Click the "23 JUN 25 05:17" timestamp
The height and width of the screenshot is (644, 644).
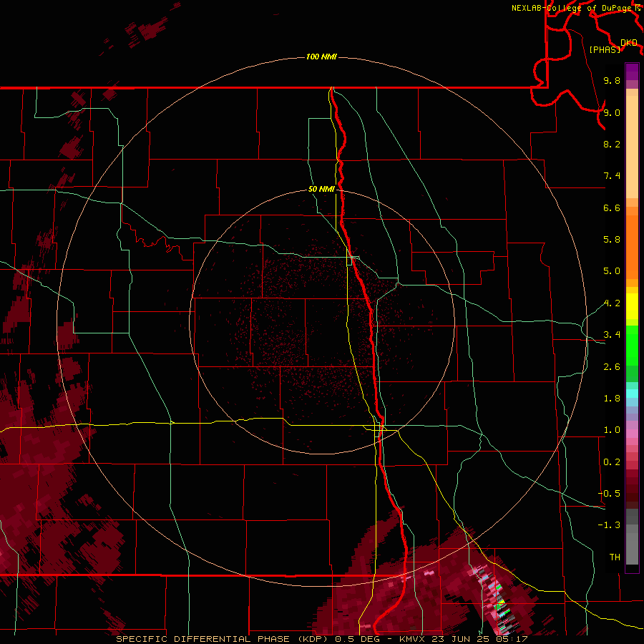point(478,639)
